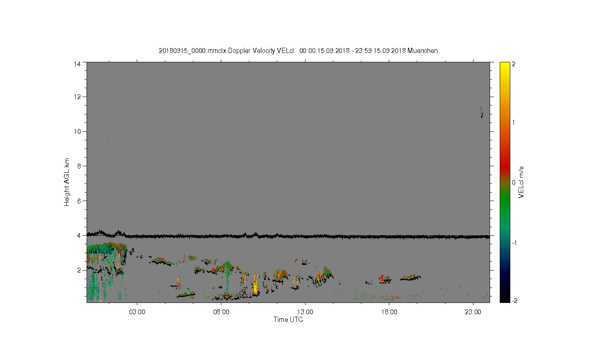Click the height axis tick label 14
The height and width of the screenshot is (364, 607).
(x=77, y=64)
